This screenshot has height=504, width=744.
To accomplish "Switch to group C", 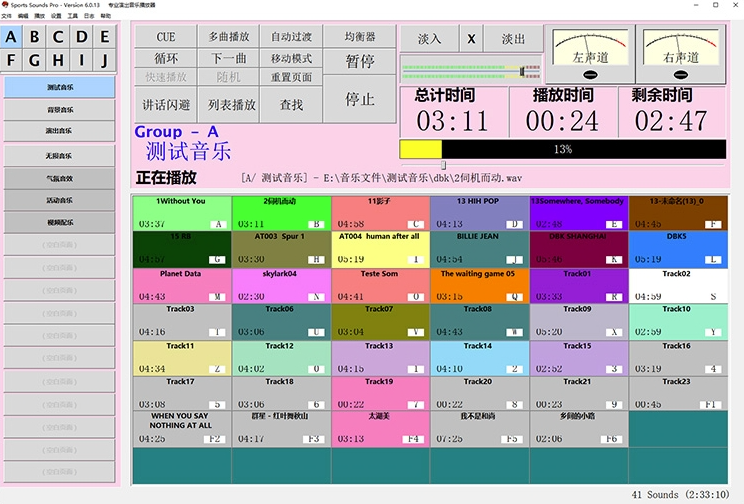I will tap(58, 37).
